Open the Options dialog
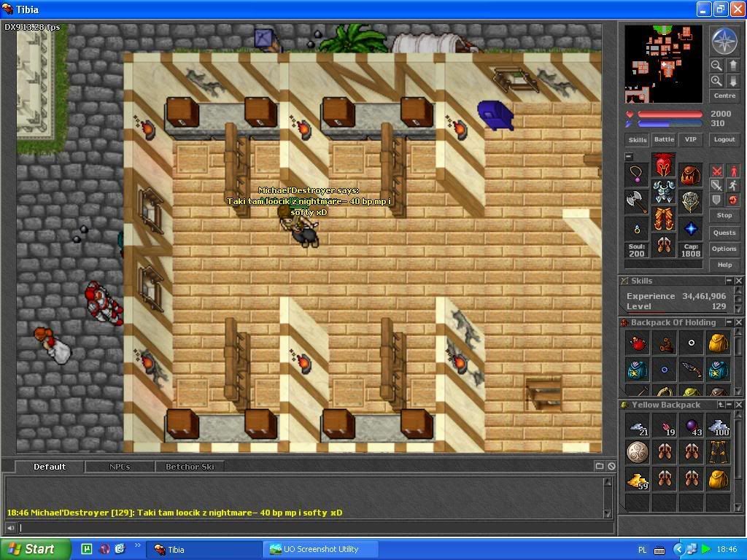Screen dimensions: 747x560 coord(724,249)
